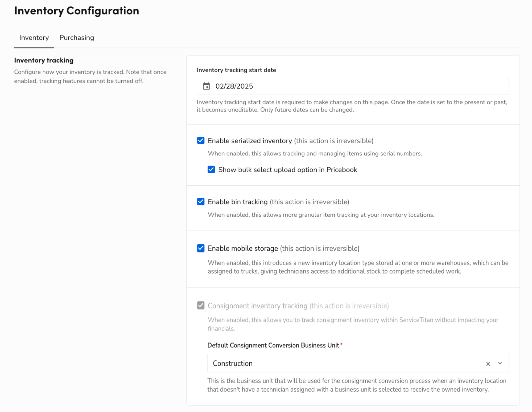Click the date text 02/28/2025
Image resolution: width=532 pixels, height=412 pixels.
click(234, 86)
